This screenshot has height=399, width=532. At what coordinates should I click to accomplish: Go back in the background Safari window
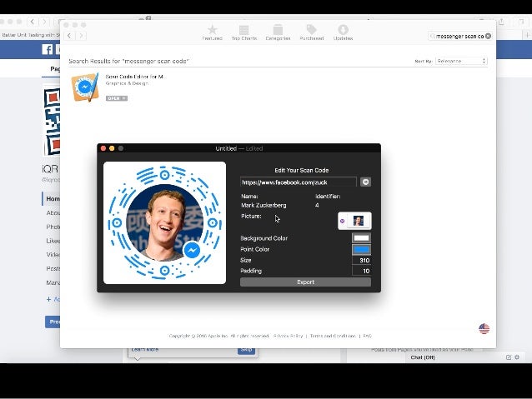point(33,22)
